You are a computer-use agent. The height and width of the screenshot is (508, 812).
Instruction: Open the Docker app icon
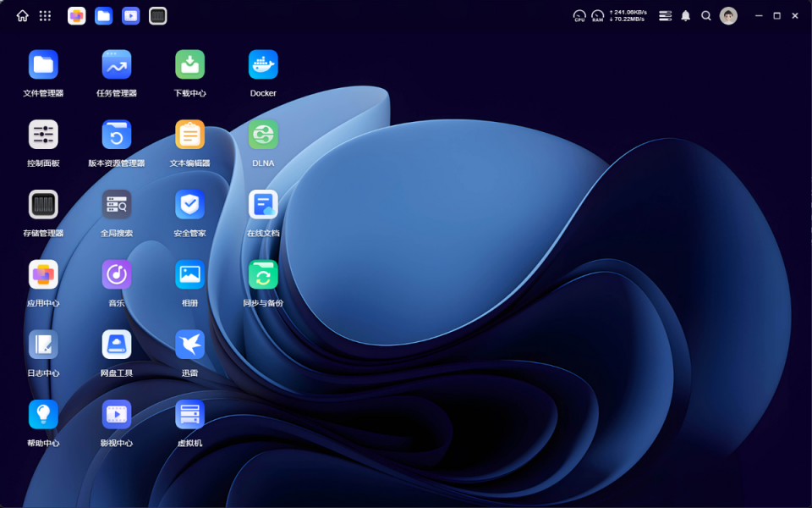(x=263, y=65)
